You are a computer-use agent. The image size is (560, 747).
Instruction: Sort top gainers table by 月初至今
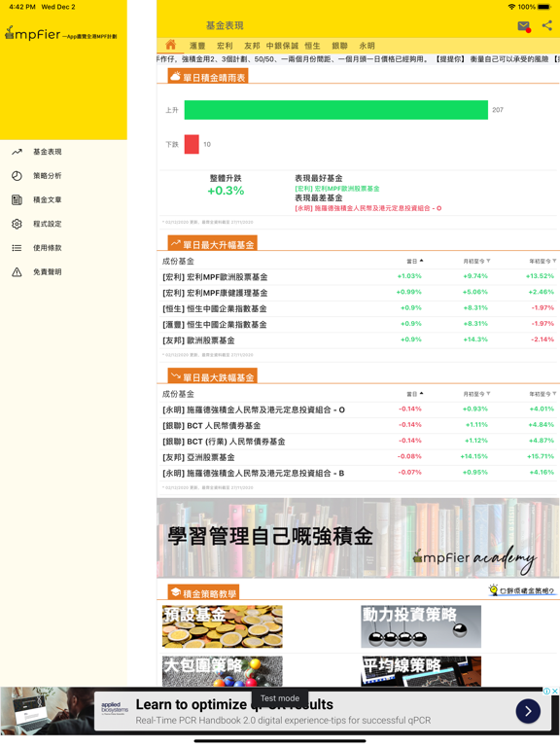pyautogui.click(x=476, y=261)
